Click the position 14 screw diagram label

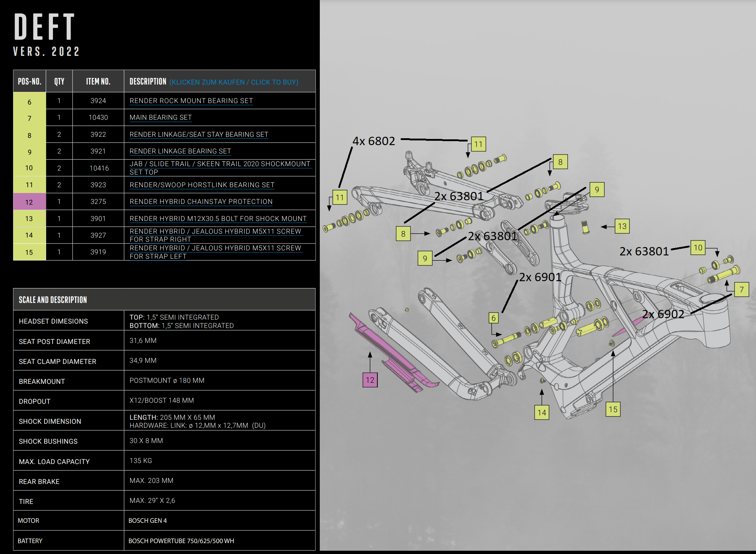point(542,413)
